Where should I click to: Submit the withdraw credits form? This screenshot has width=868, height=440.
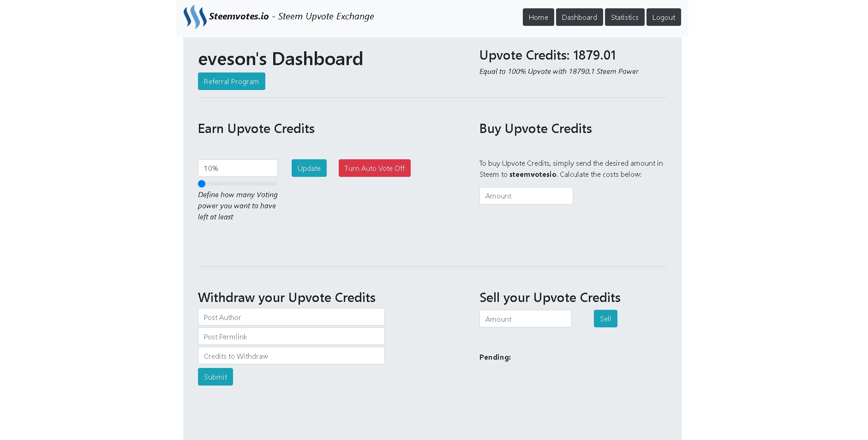(x=215, y=377)
